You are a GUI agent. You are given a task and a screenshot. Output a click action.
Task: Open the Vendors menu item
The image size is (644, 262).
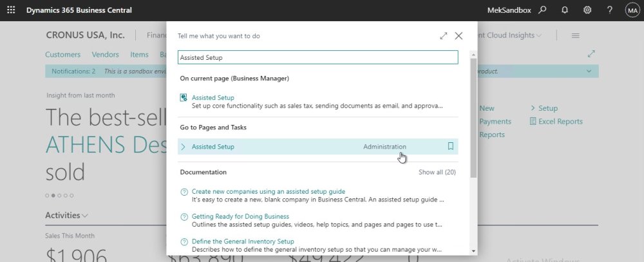tap(106, 55)
